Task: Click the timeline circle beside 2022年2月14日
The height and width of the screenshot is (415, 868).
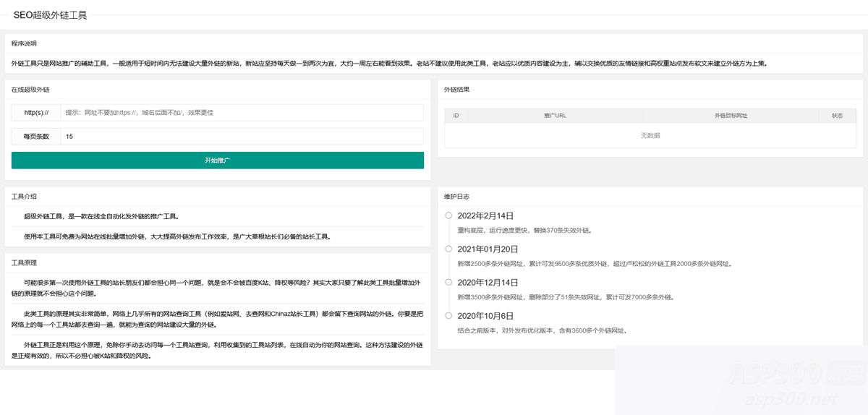Action: [448, 215]
